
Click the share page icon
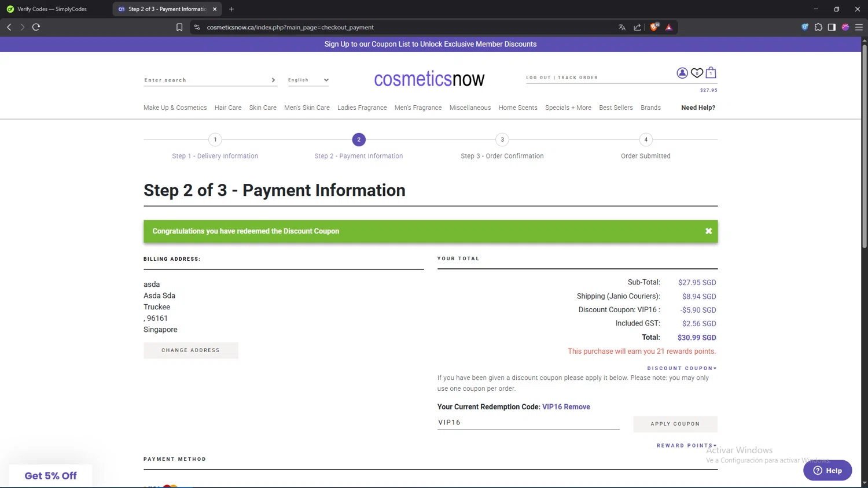click(637, 27)
